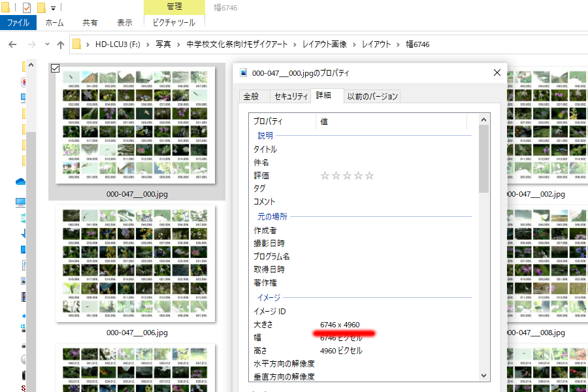Click the 管理 contextual tab header

pos(174,7)
